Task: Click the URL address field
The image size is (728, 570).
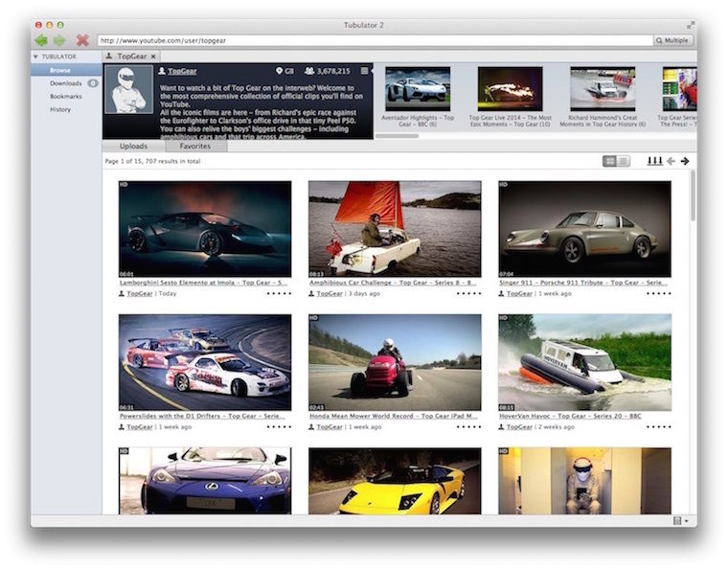Action: coord(375,40)
